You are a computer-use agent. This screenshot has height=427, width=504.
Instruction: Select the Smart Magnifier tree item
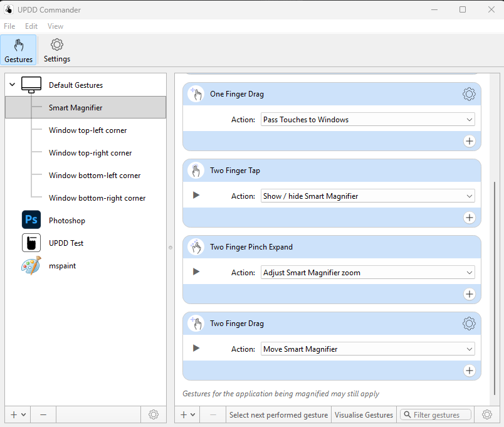85,107
